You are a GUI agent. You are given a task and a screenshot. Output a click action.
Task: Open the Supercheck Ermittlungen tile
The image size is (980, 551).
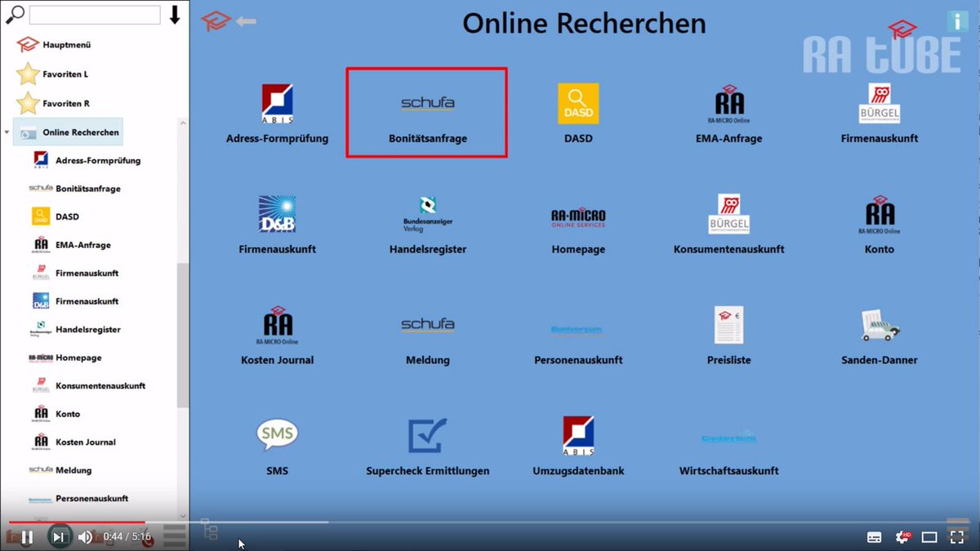427,447
